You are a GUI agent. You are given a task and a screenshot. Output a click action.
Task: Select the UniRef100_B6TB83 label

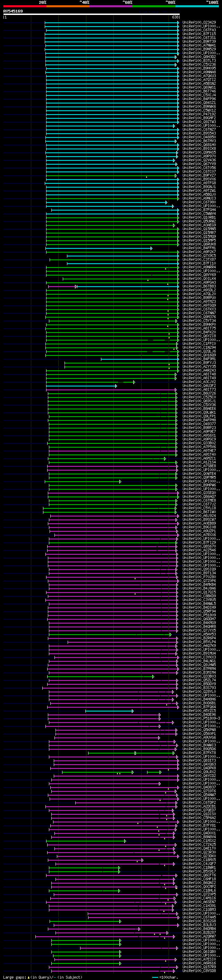click(x=199, y=286)
